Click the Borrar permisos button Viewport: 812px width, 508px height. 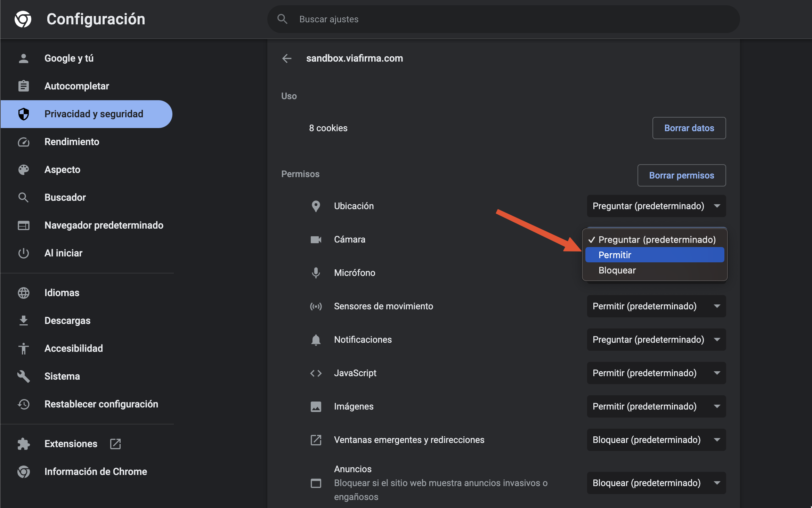[x=682, y=175]
